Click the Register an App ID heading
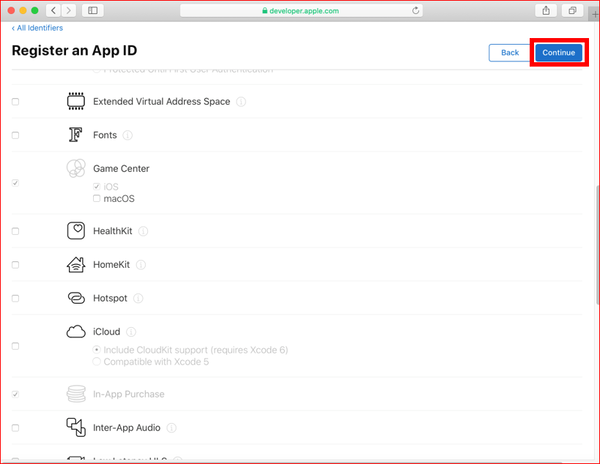The image size is (600, 464). click(74, 50)
